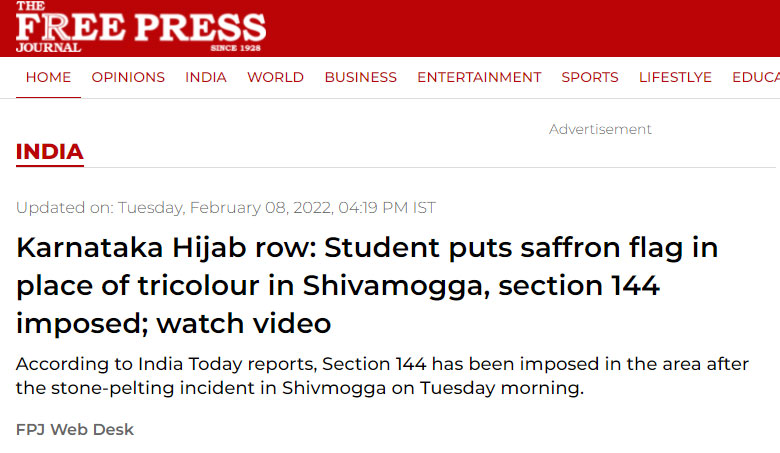This screenshot has height=453, width=780.
Task: Open the SPORTS menu item
Action: coord(590,78)
